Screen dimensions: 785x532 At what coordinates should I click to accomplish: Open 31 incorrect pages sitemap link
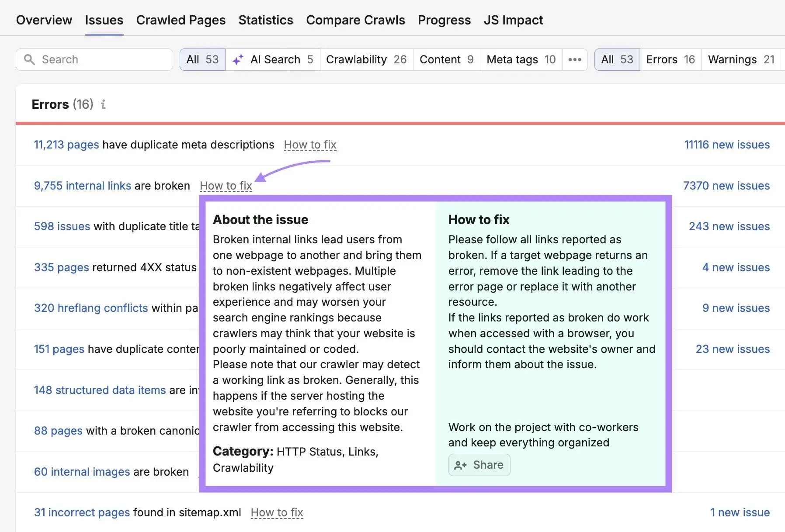(82, 512)
